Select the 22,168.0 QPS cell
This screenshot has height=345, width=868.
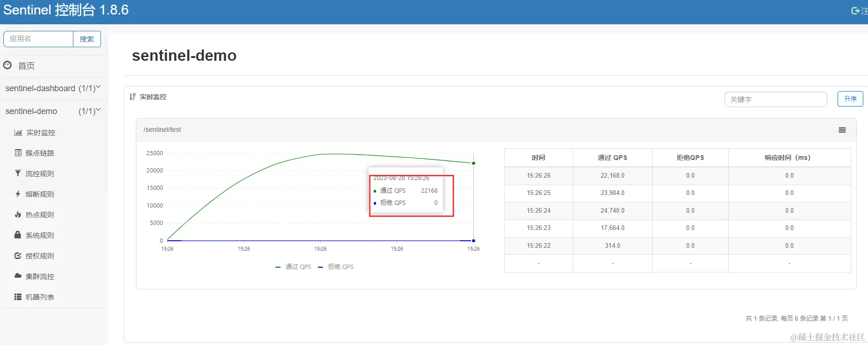[612, 175]
